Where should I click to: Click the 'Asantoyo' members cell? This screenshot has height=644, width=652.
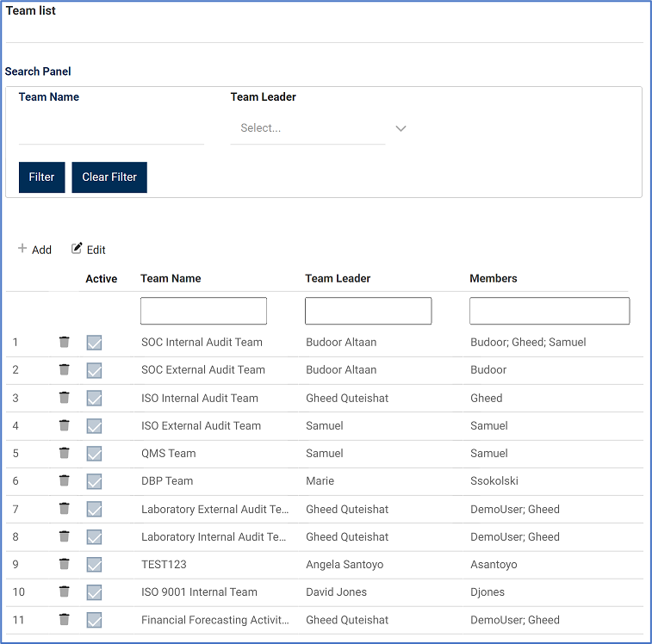point(494,564)
